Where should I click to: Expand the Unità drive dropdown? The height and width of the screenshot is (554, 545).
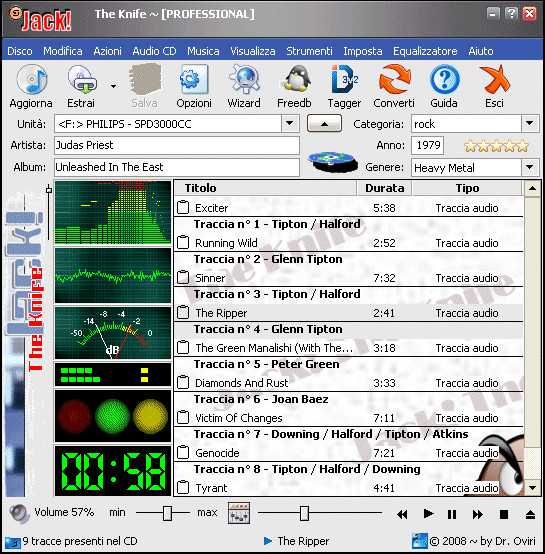(290, 124)
